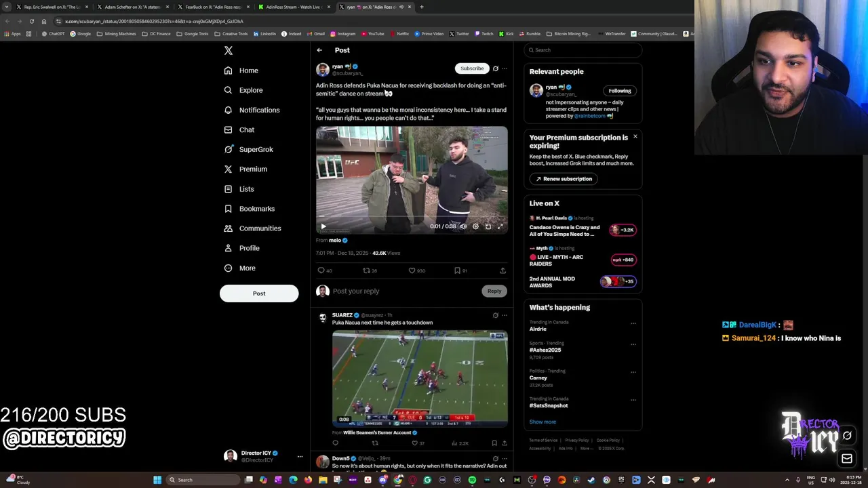
Task: Open YouTube bookmark in bookmarks bar
Action: 373,34
